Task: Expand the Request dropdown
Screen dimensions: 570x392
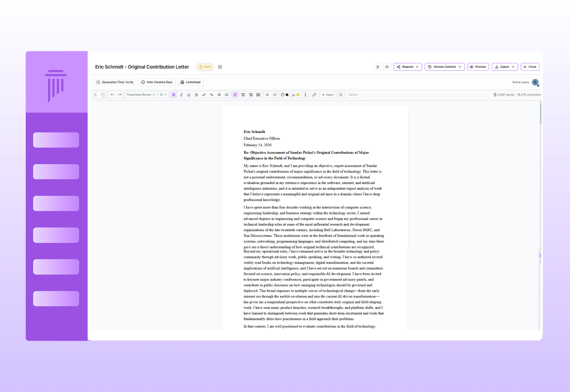Action: [408, 67]
